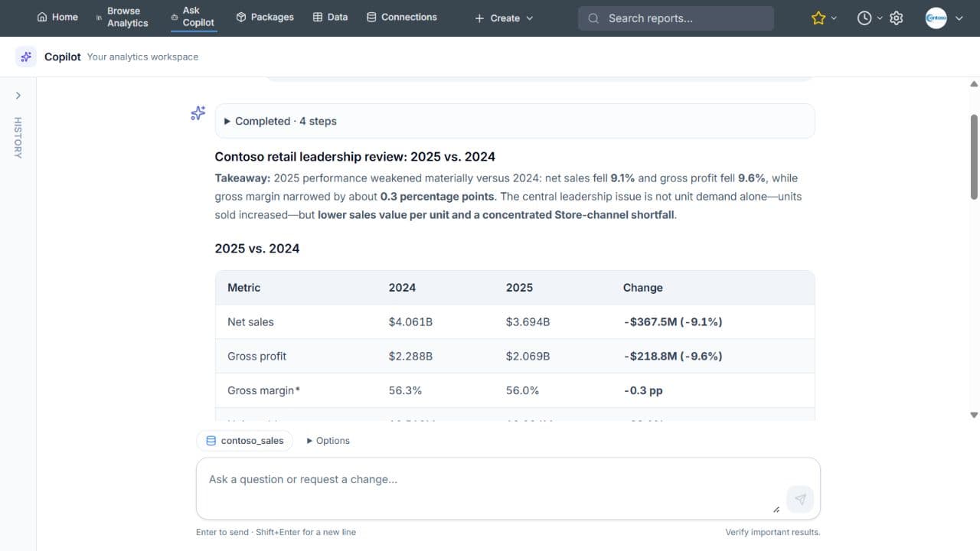
Task: Click the Change column header
Action: tap(643, 288)
